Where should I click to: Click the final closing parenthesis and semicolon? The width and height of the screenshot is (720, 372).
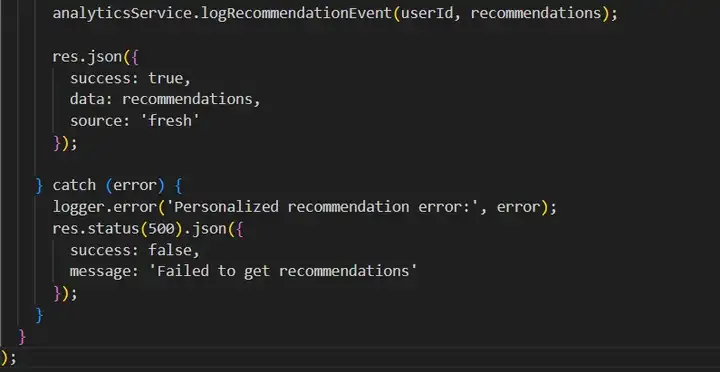click(8, 357)
